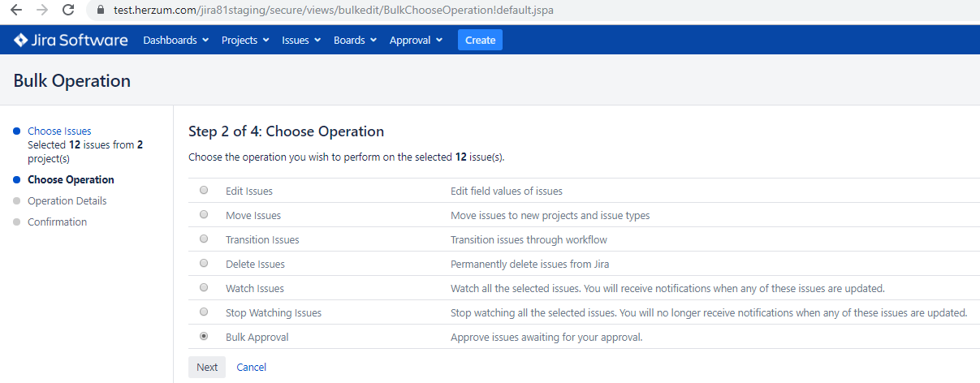Pick the Watch Issues radio button

[204, 288]
